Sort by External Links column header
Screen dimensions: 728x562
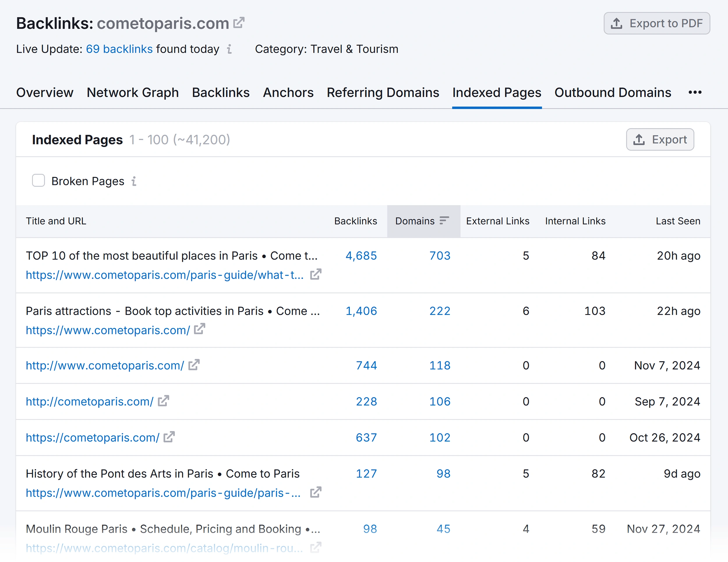pyautogui.click(x=497, y=221)
